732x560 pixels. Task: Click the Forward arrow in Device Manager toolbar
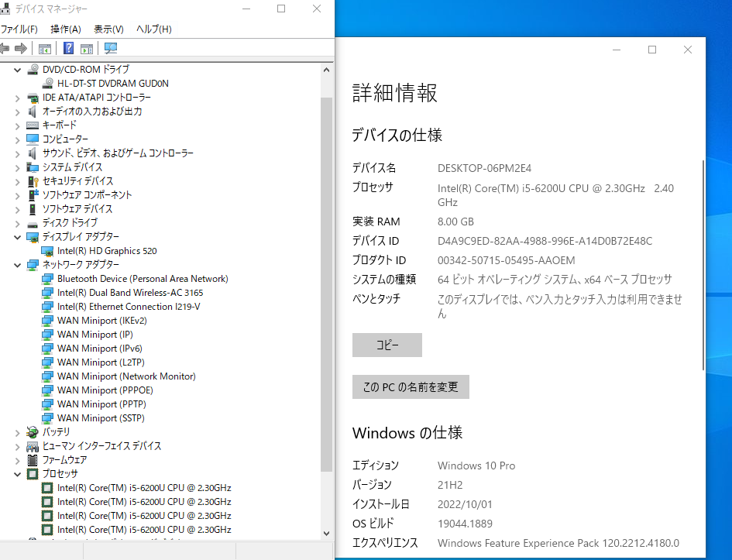click(21, 48)
